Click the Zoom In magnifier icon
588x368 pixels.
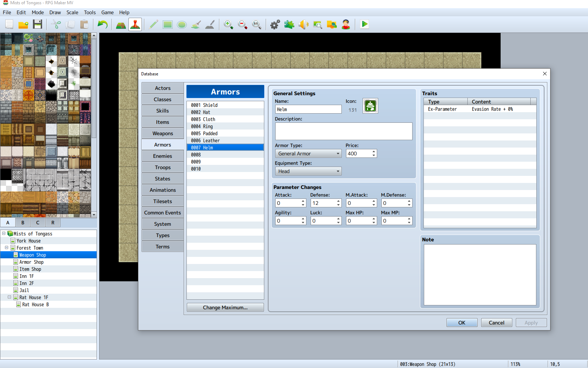tap(228, 24)
